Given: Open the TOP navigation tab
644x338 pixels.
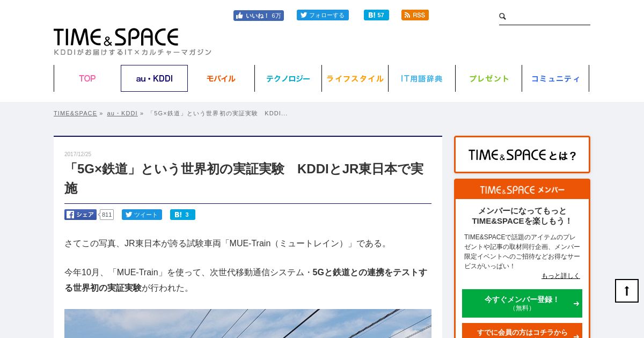Looking at the screenshot, I should pyautogui.click(x=87, y=78).
